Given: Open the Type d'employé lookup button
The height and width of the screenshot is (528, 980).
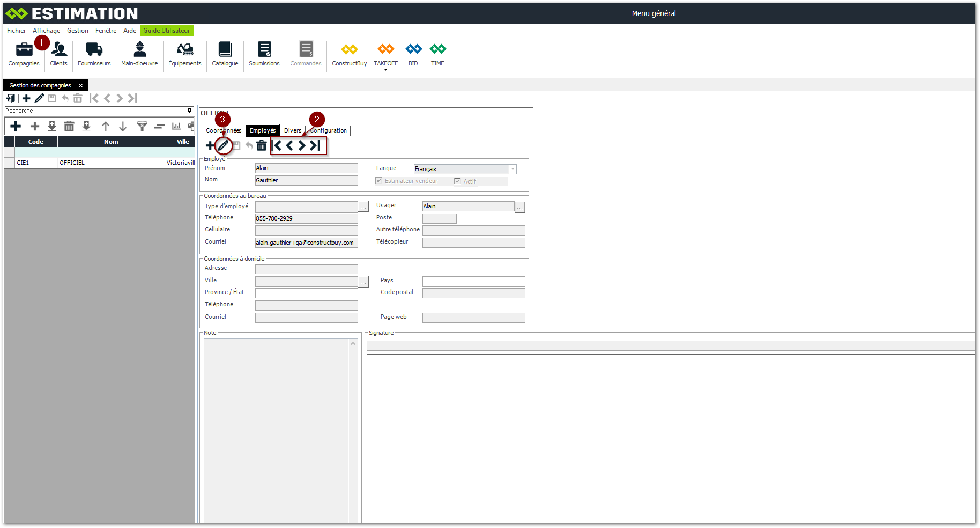Looking at the screenshot, I should tap(363, 207).
